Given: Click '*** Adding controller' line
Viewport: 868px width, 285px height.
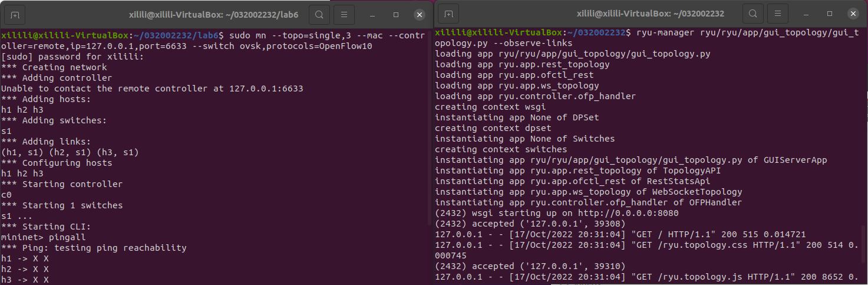Looking at the screenshot, I should pos(57,78).
